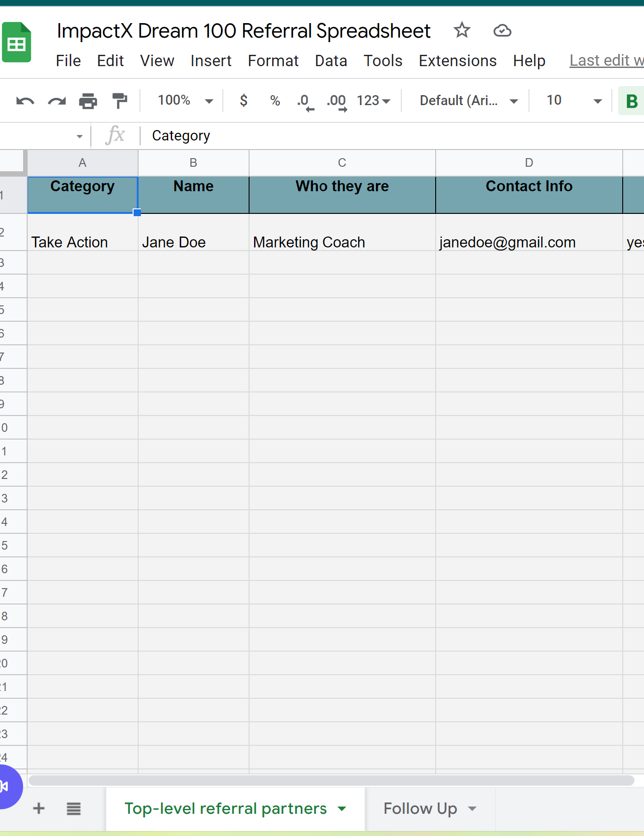Viewport: 644px width, 836px height.
Task: Star the ImpactX spreadsheet
Action: 461,30
